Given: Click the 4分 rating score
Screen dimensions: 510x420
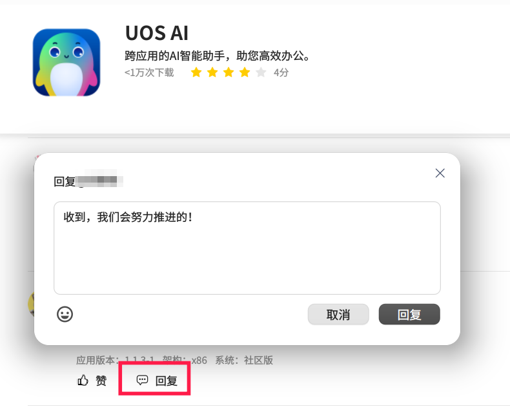Looking at the screenshot, I should pos(281,72).
